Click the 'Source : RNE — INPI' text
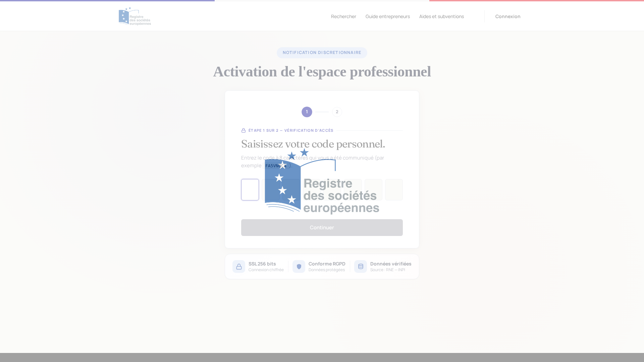644x362 pixels. (x=388, y=270)
